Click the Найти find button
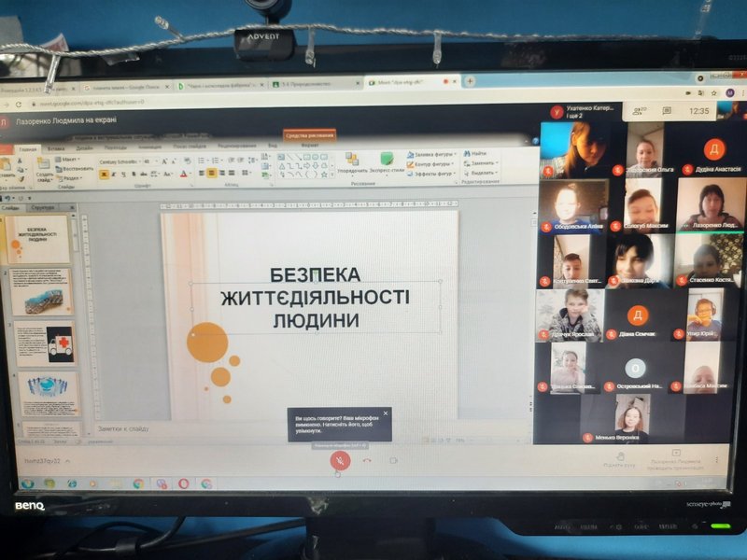Screen dimensions: 747x560 [x=475, y=153]
